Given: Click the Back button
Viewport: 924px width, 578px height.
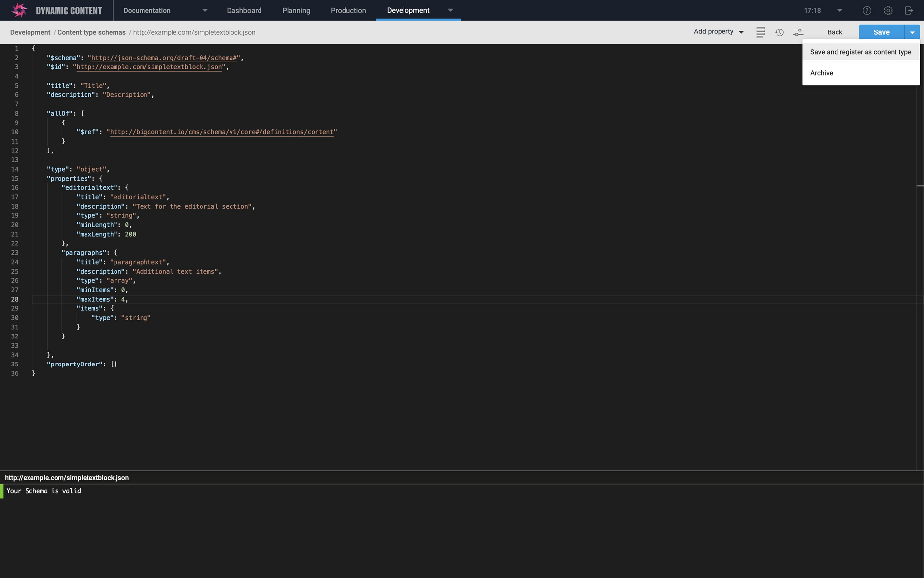Looking at the screenshot, I should pos(834,32).
